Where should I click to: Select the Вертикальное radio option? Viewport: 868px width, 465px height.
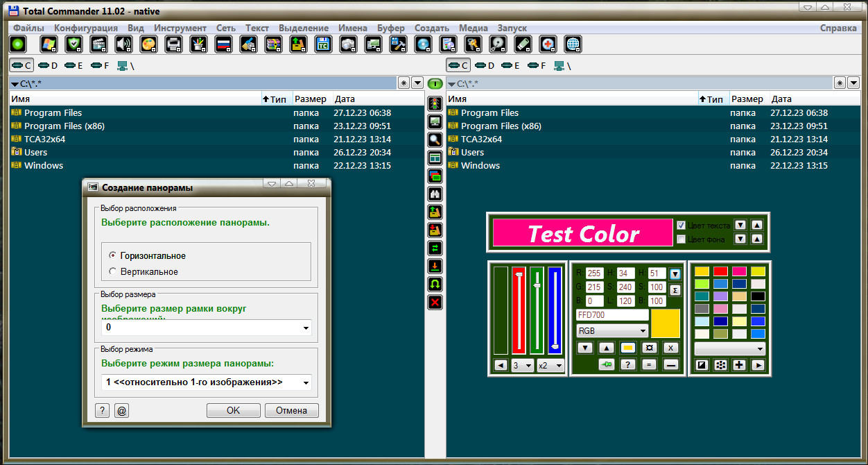[x=144, y=272]
